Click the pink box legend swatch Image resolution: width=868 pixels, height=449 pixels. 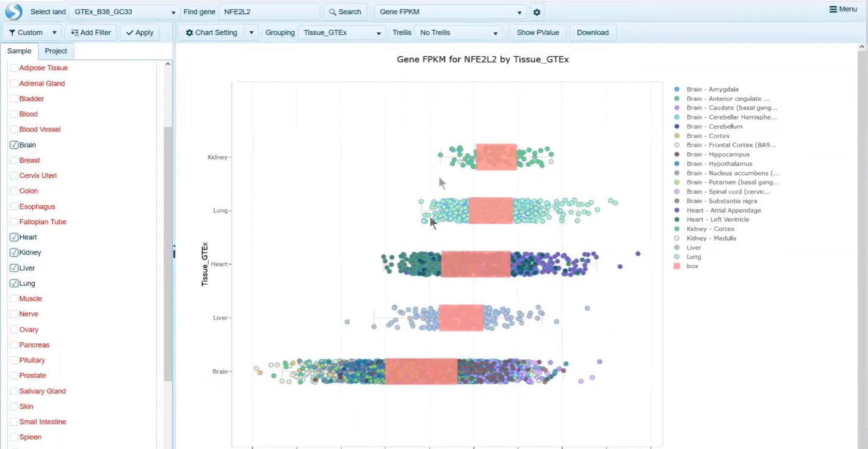tap(677, 266)
